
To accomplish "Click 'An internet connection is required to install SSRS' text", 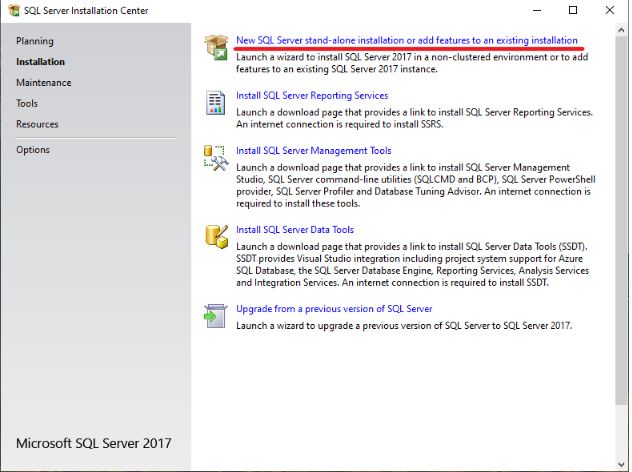I will (x=339, y=125).
